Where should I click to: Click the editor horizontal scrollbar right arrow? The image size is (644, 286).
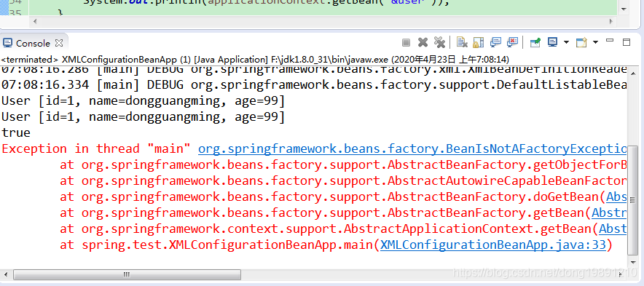tap(611, 21)
